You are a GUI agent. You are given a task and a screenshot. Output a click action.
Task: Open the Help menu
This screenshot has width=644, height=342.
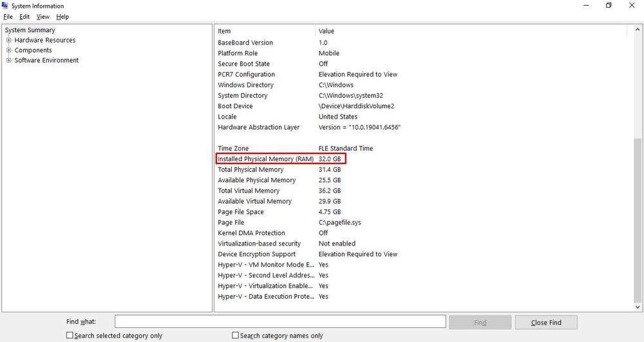62,17
